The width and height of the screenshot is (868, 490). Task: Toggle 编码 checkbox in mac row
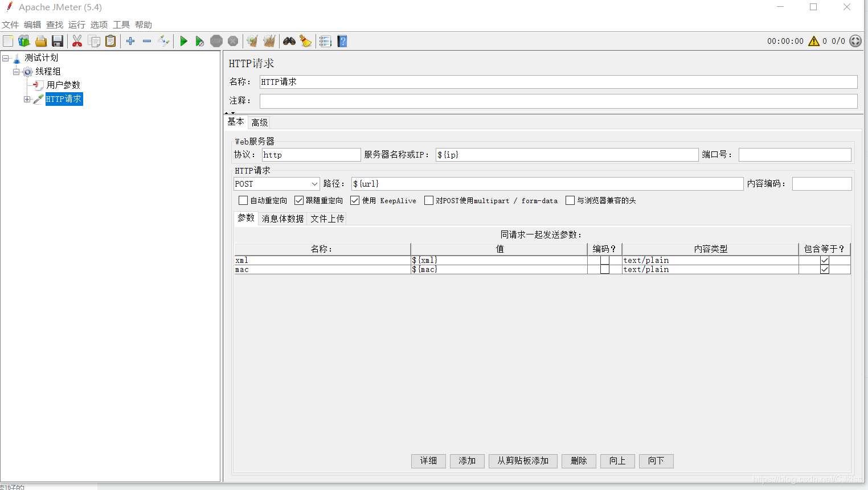pos(605,269)
